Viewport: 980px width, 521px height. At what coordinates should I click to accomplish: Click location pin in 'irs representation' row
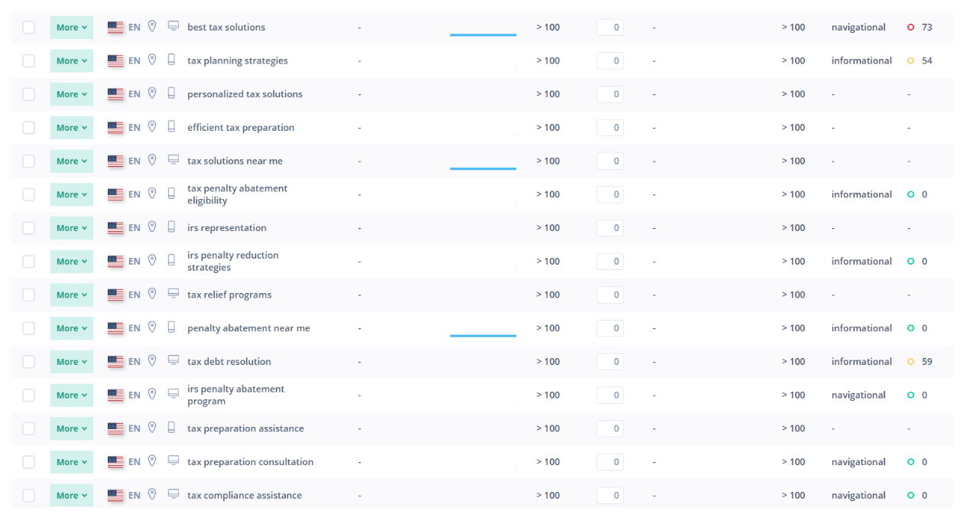[x=152, y=227]
